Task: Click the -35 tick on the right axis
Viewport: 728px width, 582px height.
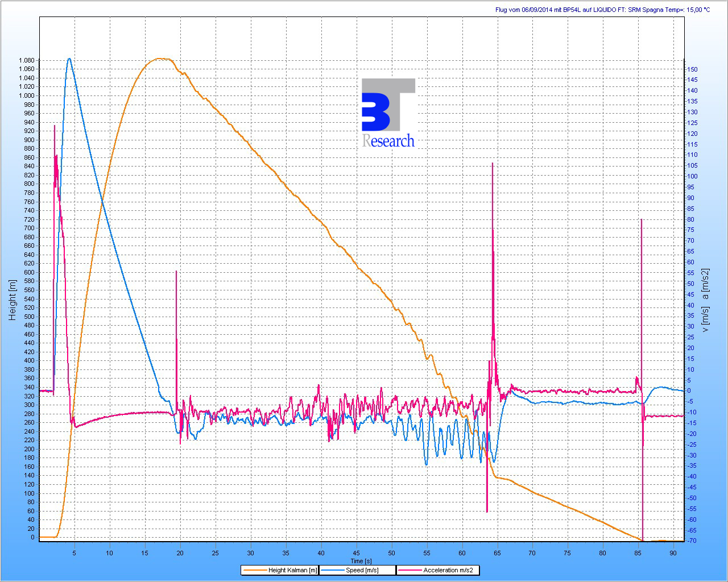Action: click(x=693, y=465)
